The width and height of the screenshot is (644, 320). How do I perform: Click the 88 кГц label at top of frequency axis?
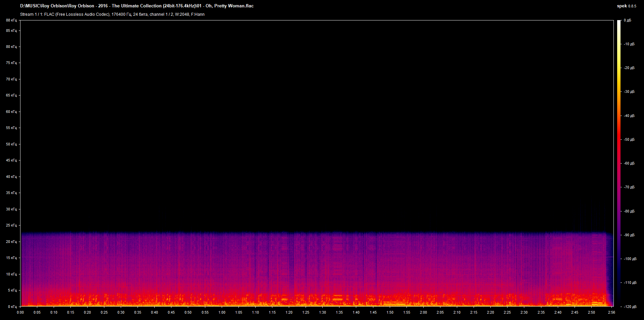[x=11, y=20]
